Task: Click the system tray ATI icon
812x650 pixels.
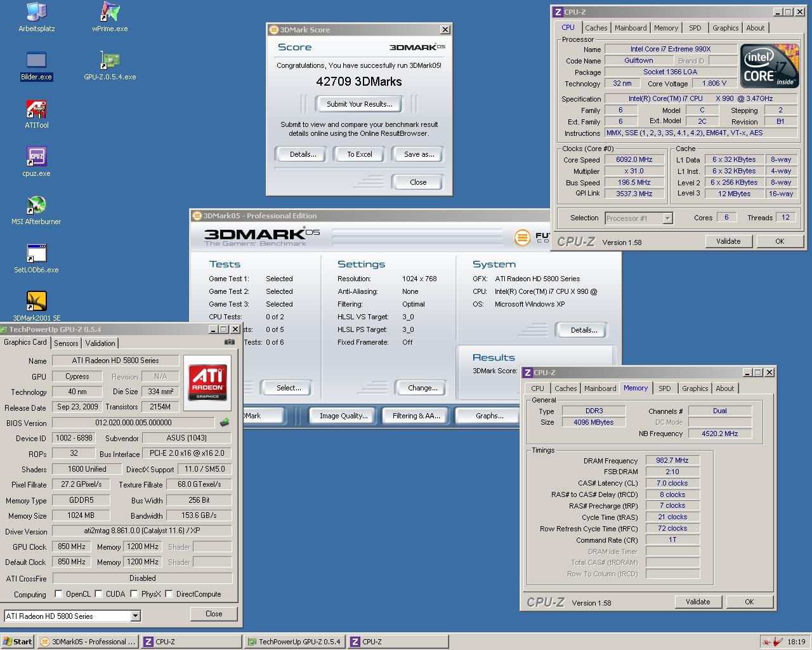Action: coord(766,641)
